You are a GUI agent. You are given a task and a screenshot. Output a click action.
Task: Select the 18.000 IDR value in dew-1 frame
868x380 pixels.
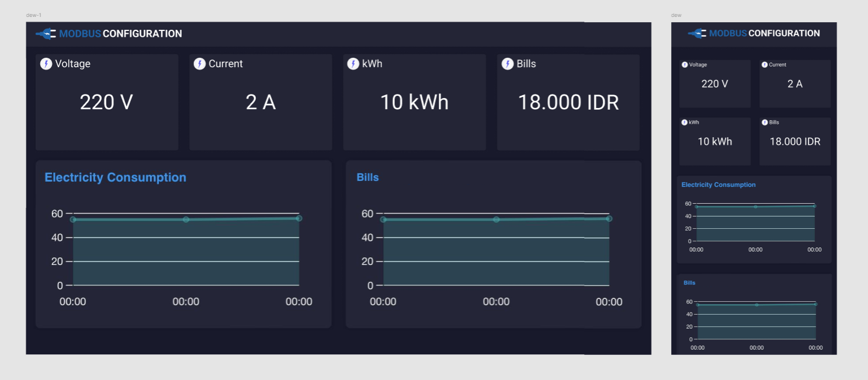(568, 103)
